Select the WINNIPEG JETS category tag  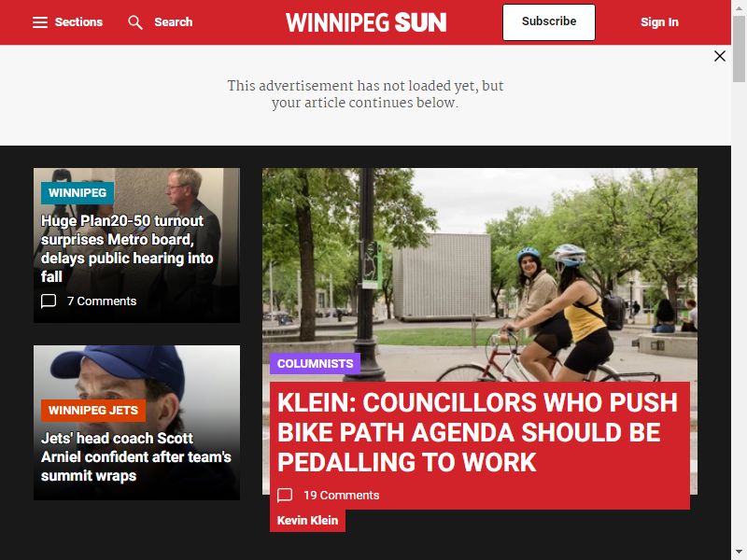[x=93, y=411]
